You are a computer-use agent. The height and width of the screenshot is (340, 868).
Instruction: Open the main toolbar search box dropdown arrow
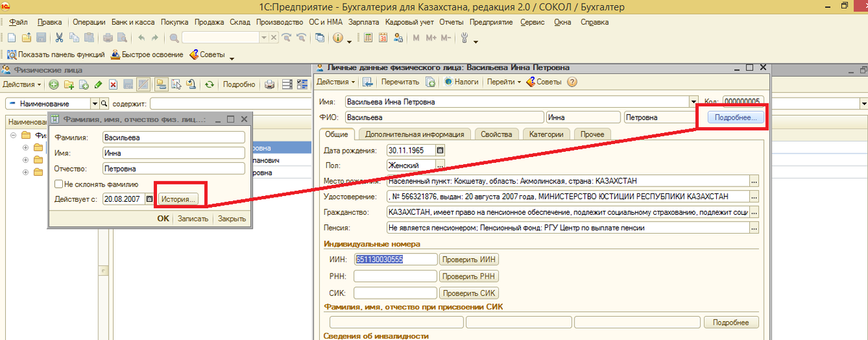click(263, 38)
